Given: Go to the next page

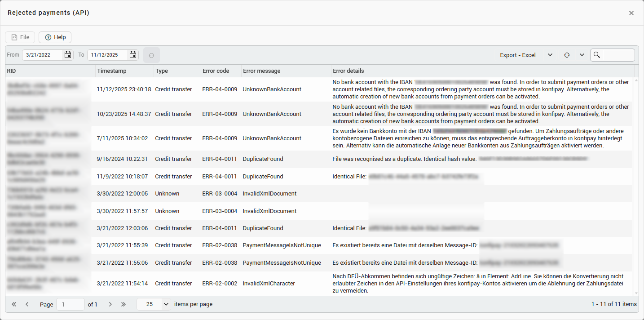Looking at the screenshot, I should pos(110,304).
